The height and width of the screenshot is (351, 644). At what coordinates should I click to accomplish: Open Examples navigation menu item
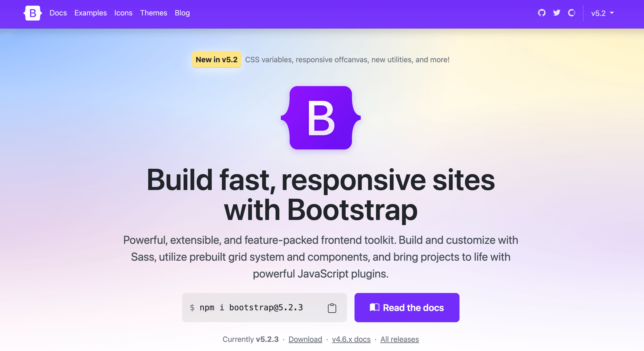pyautogui.click(x=91, y=13)
